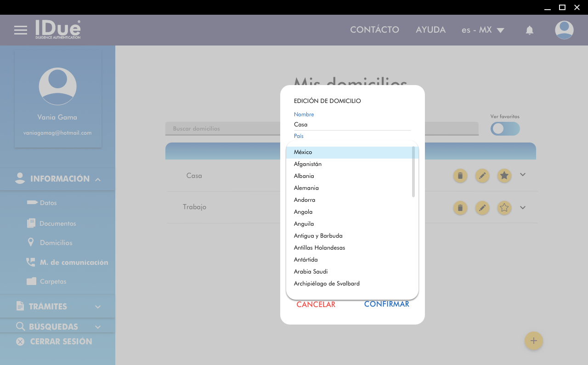Open the es - MX language dropdown
Viewport: 588px width, 365px height.
(x=483, y=30)
